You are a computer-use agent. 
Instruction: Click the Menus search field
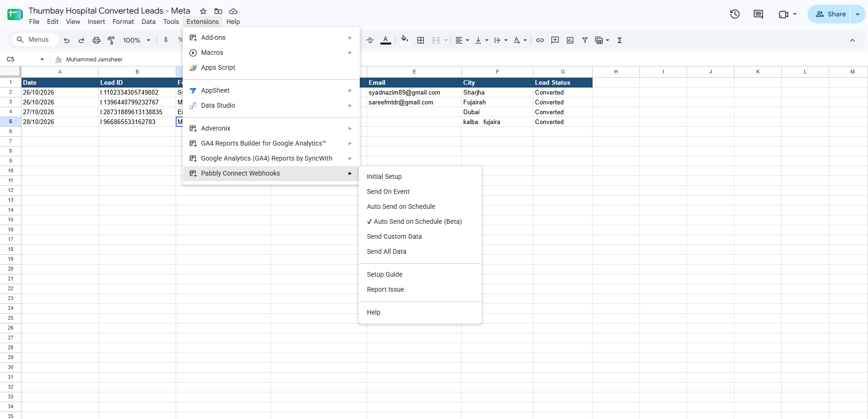(x=35, y=40)
